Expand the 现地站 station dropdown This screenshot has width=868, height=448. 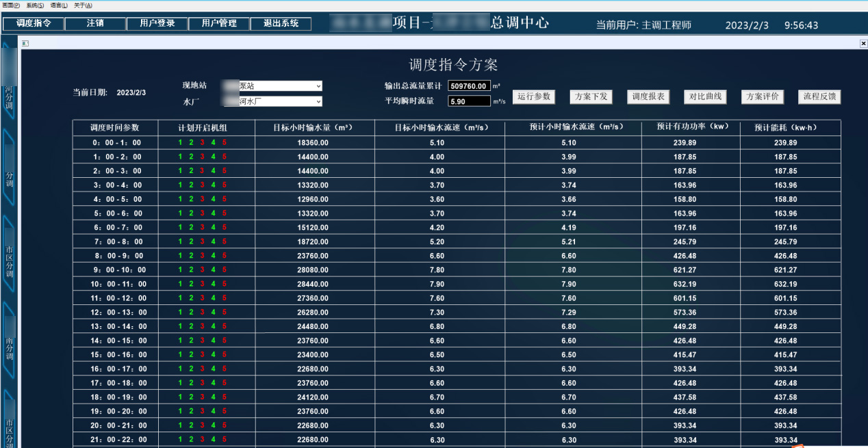point(318,86)
